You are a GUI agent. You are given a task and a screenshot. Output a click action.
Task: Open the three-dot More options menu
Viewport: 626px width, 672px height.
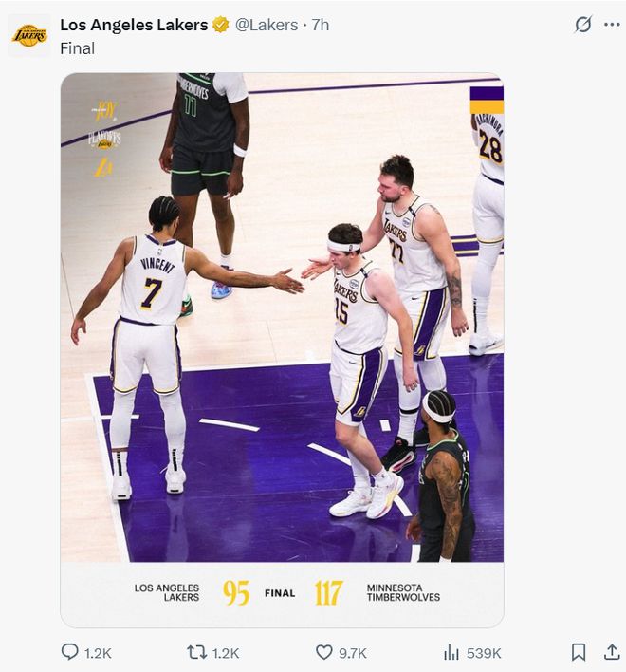pos(612,25)
